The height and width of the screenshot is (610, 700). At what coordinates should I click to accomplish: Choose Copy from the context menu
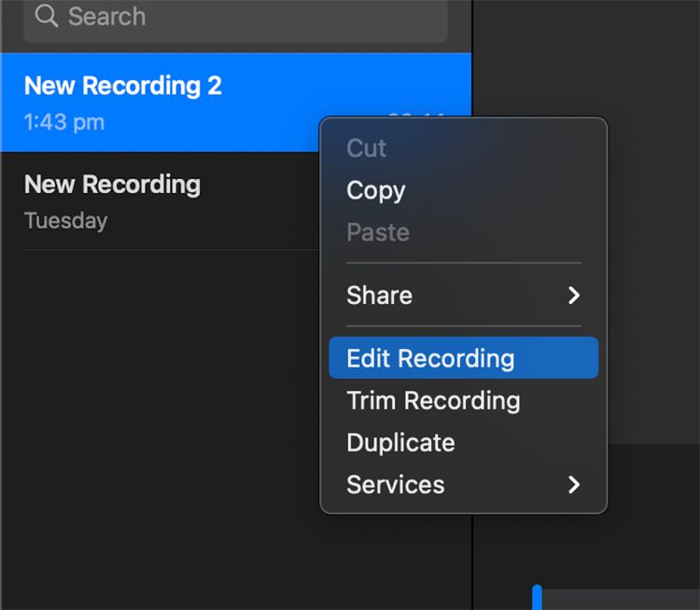click(375, 190)
